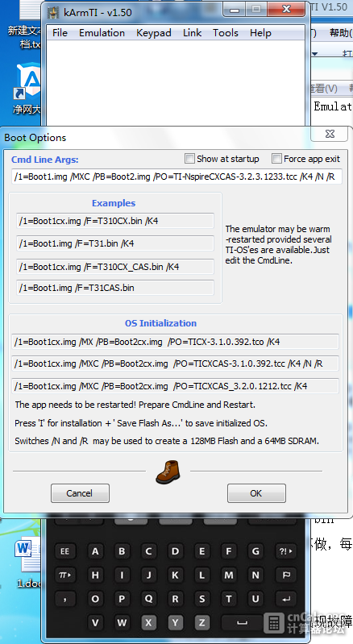This screenshot has width=353, height=644.
Task: Click the EE key on calculator keypad
Action: pos(64,551)
